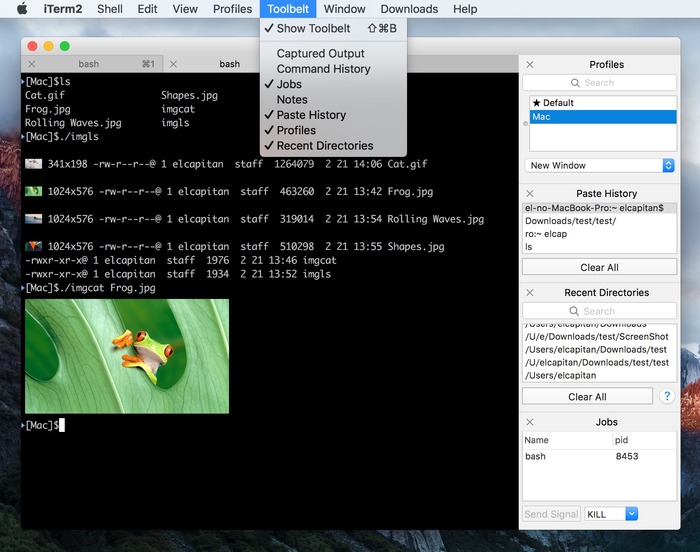The width and height of the screenshot is (700, 552).
Task: Click the magnifier in Profiles search
Action: pyautogui.click(x=575, y=83)
